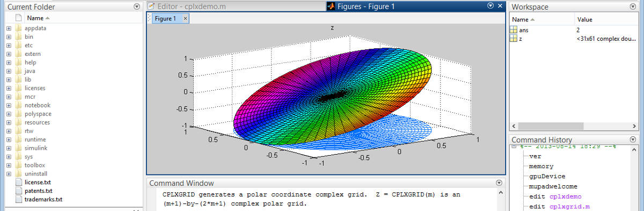The width and height of the screenshot is (644, 211).
Task: Click the uninstall folder icon
Action: [x=19, y=174]
